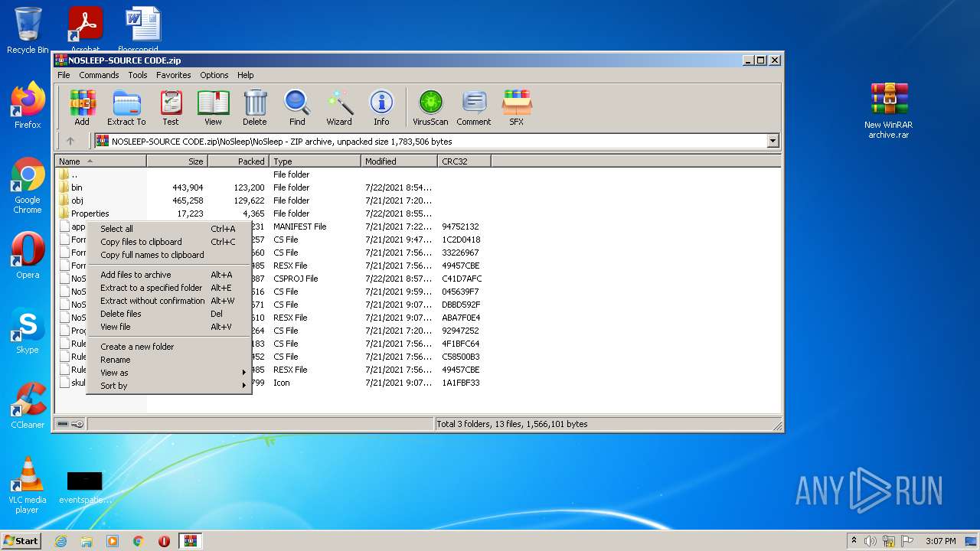Open Skype desktop shortcut
This screenshot has width=980, height=551.
coord(28,331)
